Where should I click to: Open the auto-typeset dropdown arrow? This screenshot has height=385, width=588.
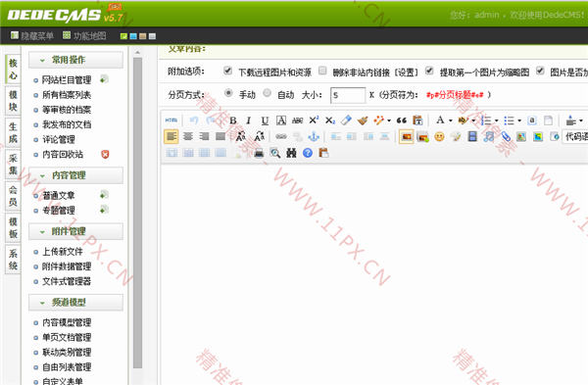tap(581, 120)
